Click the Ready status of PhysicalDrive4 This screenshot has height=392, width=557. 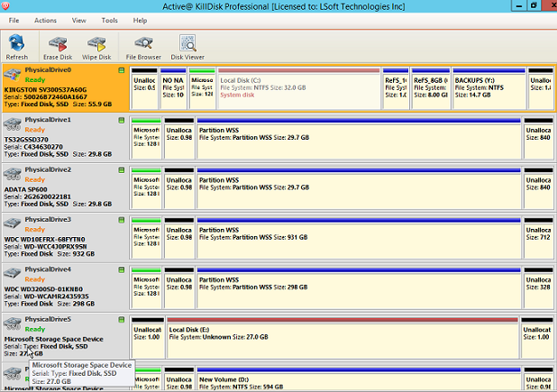pyautogui.click(x=35, y=279)
